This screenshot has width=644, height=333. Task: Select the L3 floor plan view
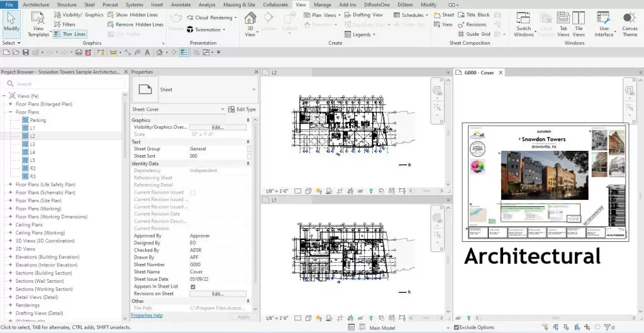point(32,144)
